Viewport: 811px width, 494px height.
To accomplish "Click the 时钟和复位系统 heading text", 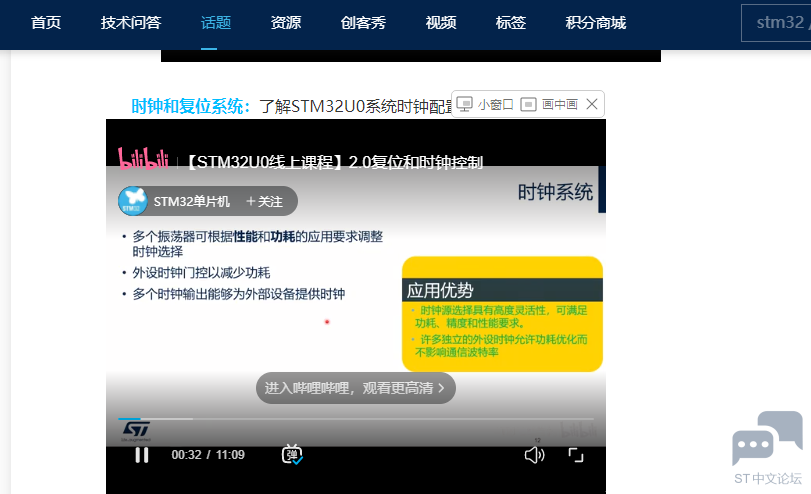I will (x=191, y=106).
